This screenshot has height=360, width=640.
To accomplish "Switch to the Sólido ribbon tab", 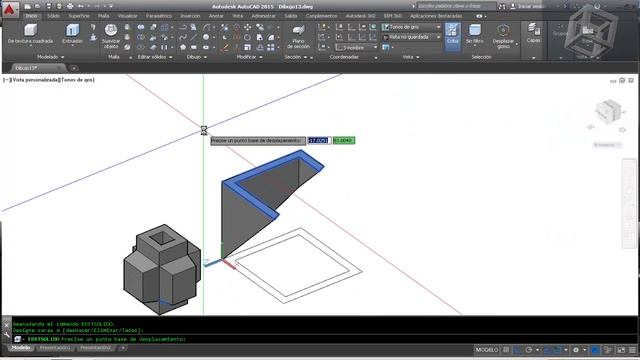I will [x=53, y=16].
